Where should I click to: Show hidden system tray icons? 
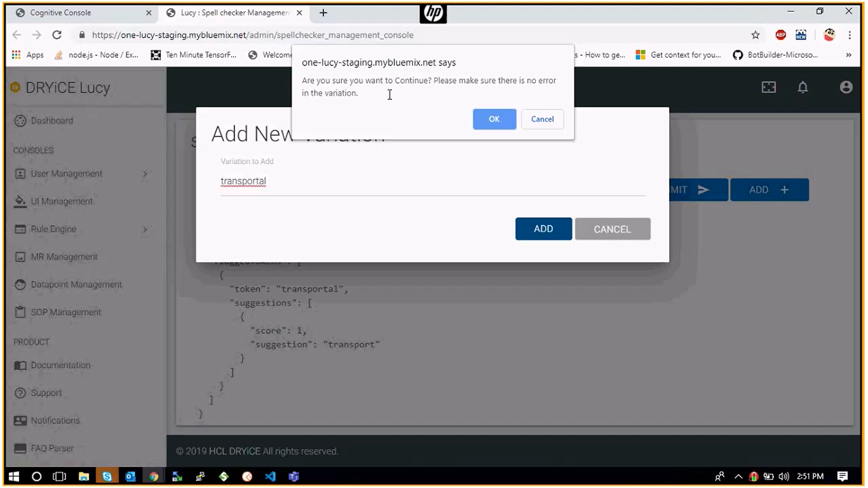point(738,477)
